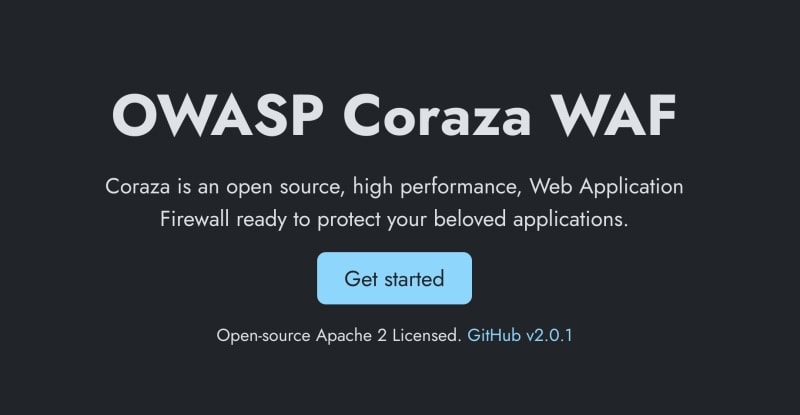The width and height of the screenshot is (800, 415).
Task: Open the GitHub v2.0.1 link
Action: coord(519,335)
